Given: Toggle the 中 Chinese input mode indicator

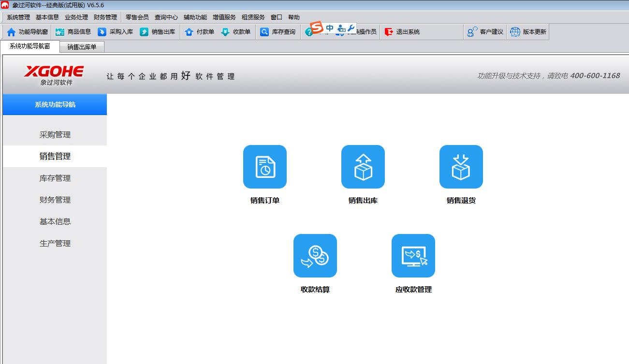Looking at the screenshot, I should [x=330, y=28].
